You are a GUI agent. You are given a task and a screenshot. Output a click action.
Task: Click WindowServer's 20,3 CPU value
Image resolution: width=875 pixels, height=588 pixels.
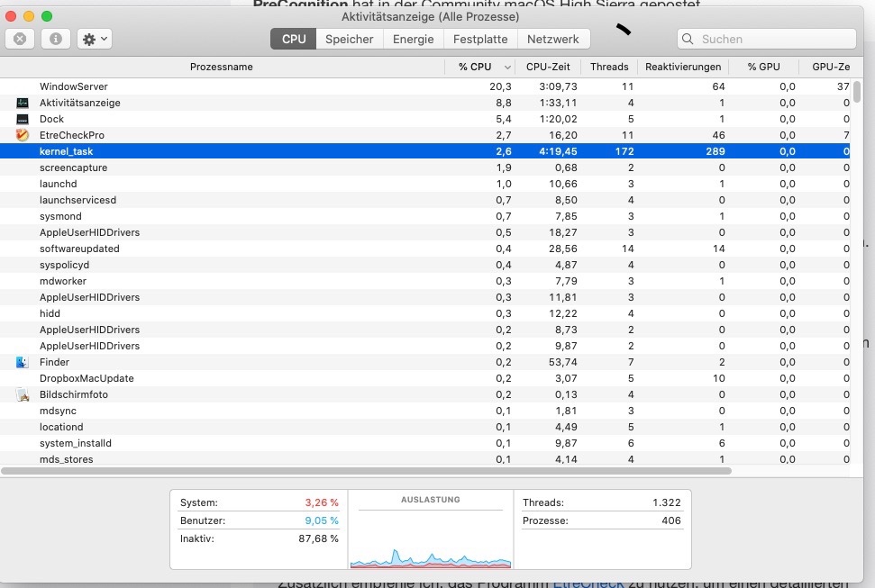tap(500, 86)
